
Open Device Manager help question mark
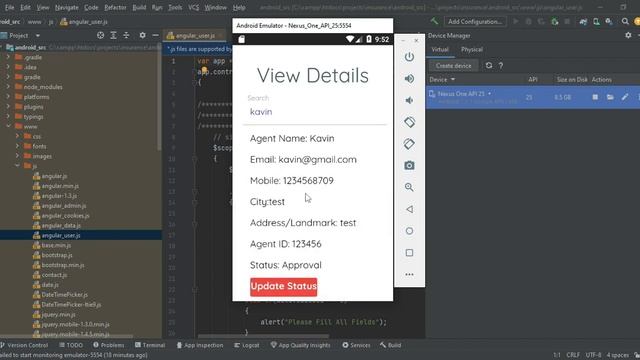point(500,66)
